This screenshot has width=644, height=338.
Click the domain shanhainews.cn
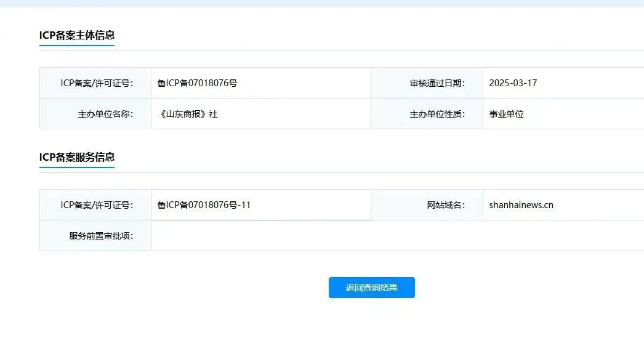pyautogui.click(x=521, y=205)
